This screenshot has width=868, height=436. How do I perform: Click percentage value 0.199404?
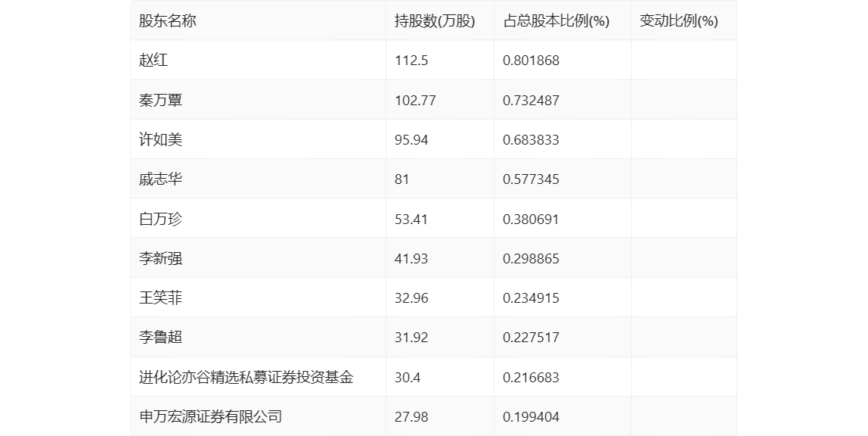531,416
